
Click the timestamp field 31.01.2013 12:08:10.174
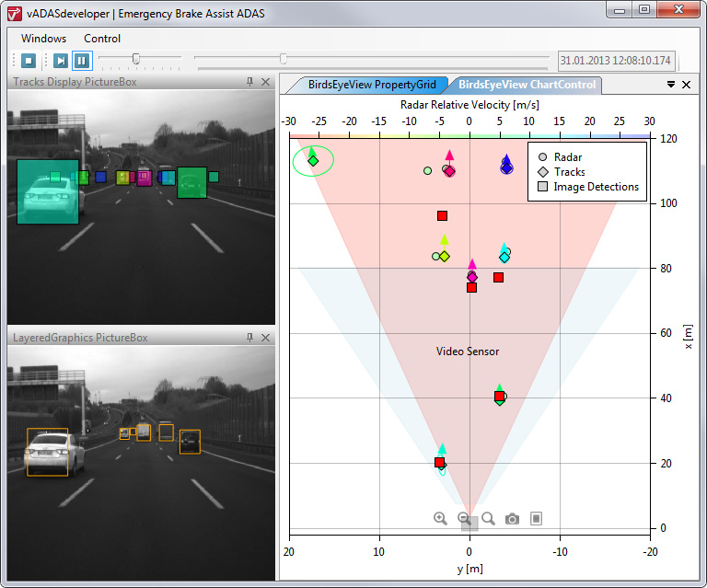coord(617,61)
